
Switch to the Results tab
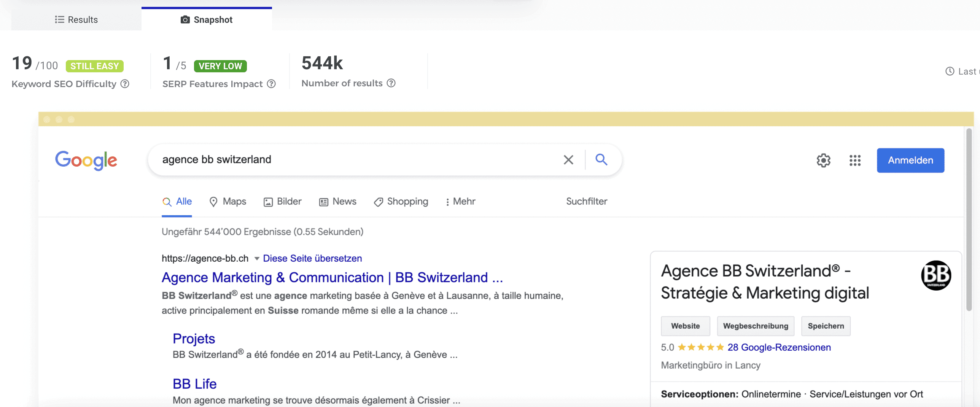[x=76, y=20]
